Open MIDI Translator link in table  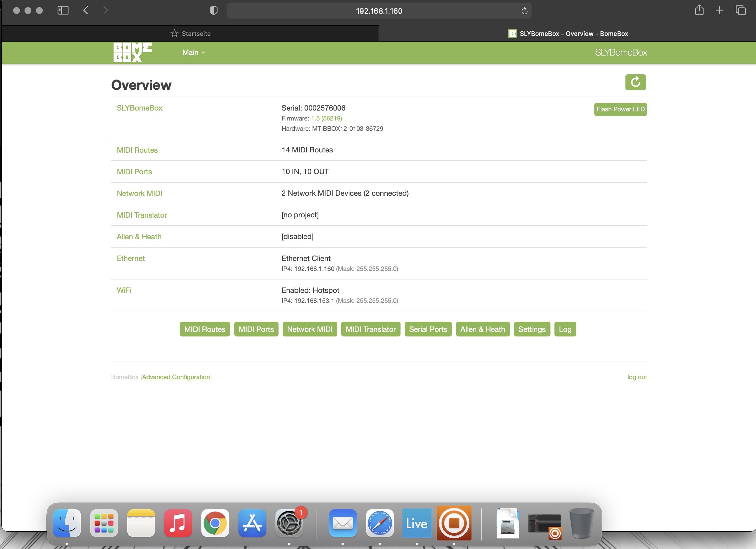tap(142, 215)
